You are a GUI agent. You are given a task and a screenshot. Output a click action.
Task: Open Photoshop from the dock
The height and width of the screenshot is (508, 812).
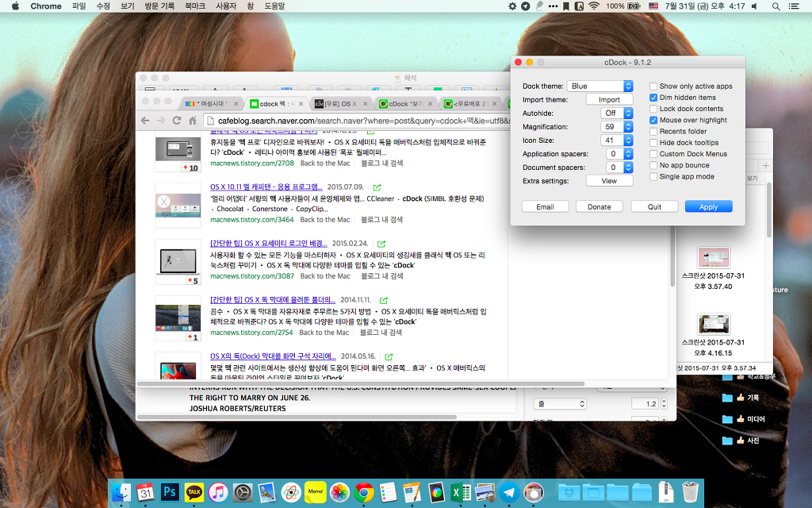pos(170,492)
